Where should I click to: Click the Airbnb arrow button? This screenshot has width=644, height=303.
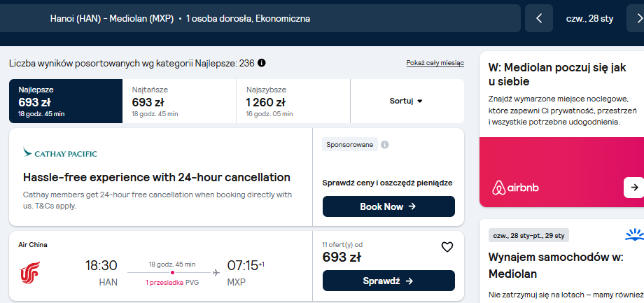tap(633, 188)
